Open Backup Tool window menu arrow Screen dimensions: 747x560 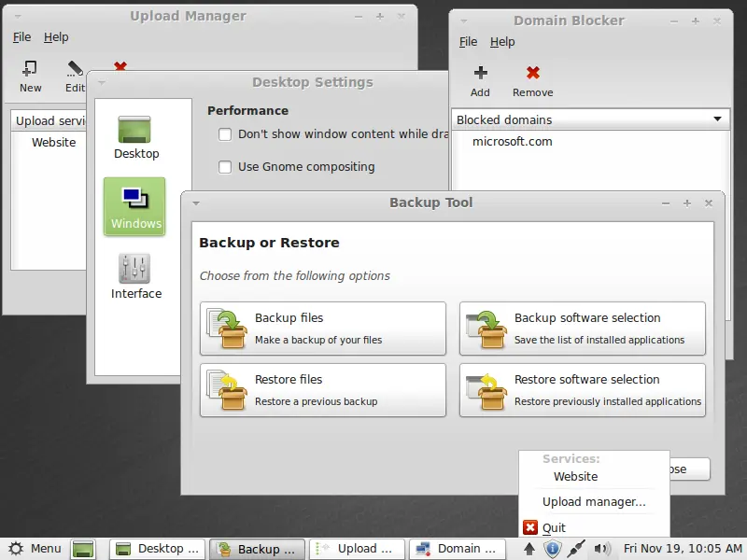click(196, 203)
